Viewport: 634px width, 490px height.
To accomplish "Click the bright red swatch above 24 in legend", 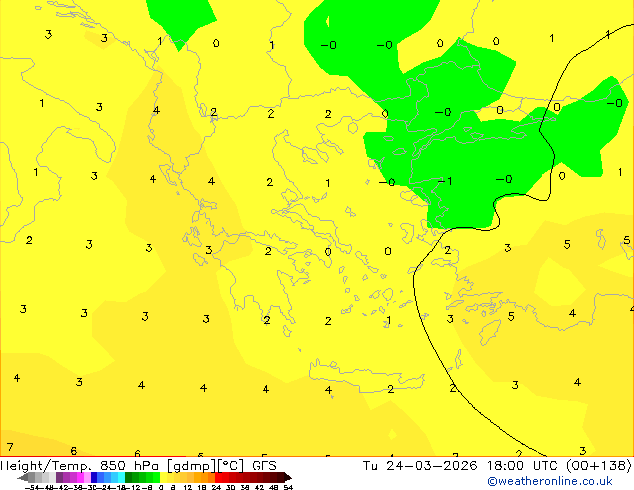I will [x=218, y=477].
